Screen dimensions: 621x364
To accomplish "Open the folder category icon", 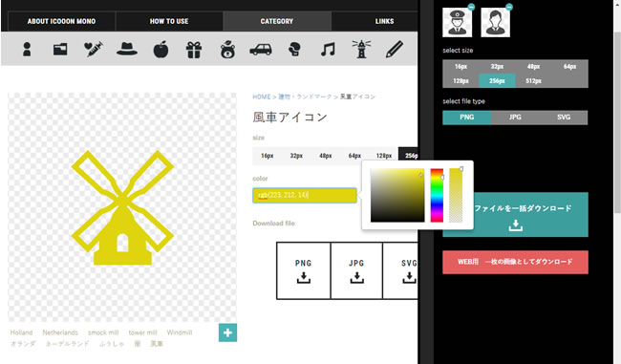I will tap(60, 50).
